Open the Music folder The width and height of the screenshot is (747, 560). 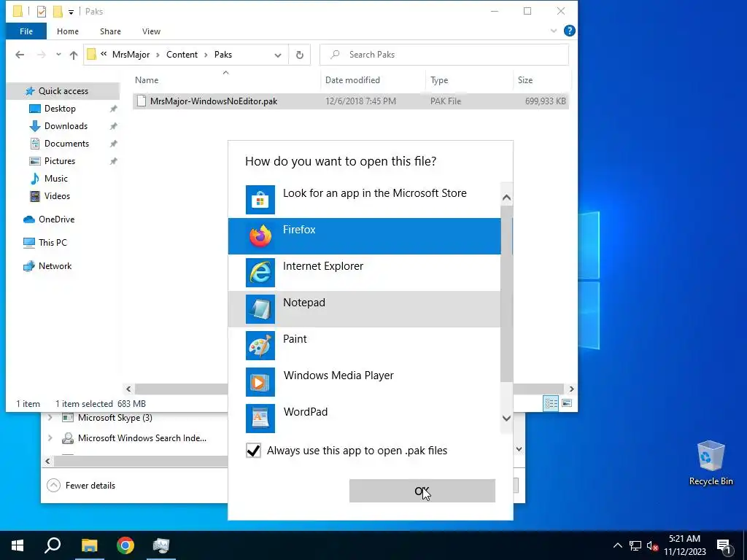click(55, 179)
